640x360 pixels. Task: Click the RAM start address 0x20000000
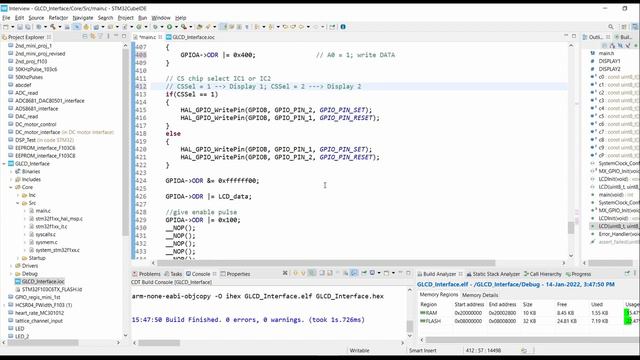click(468, 313)
